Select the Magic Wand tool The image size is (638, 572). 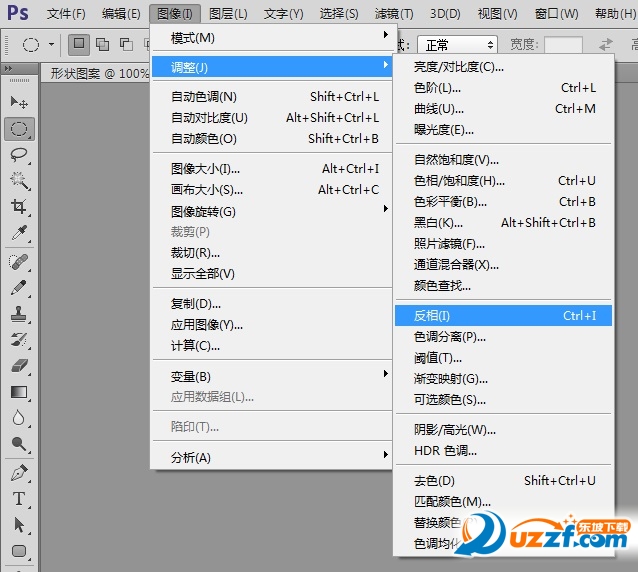tap(19, 181)
